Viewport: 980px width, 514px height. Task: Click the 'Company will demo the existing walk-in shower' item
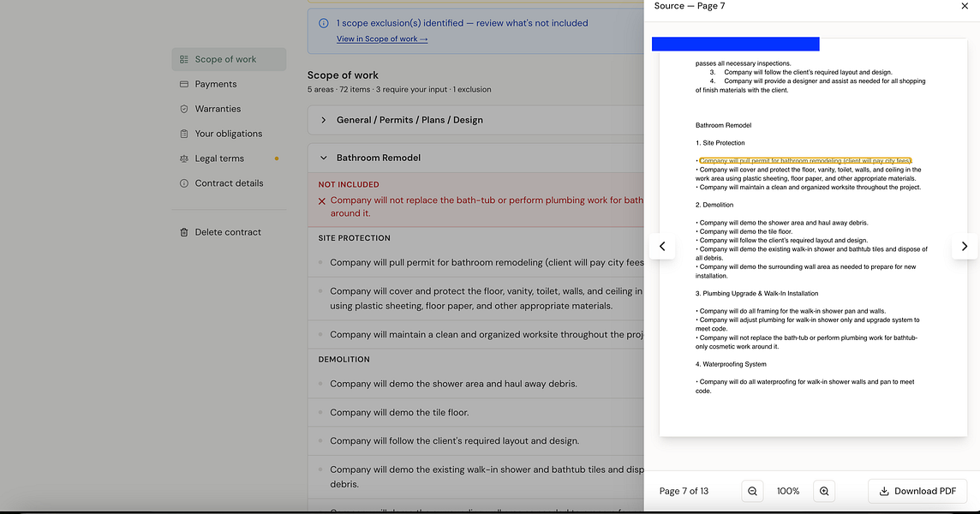coord(487,476)
